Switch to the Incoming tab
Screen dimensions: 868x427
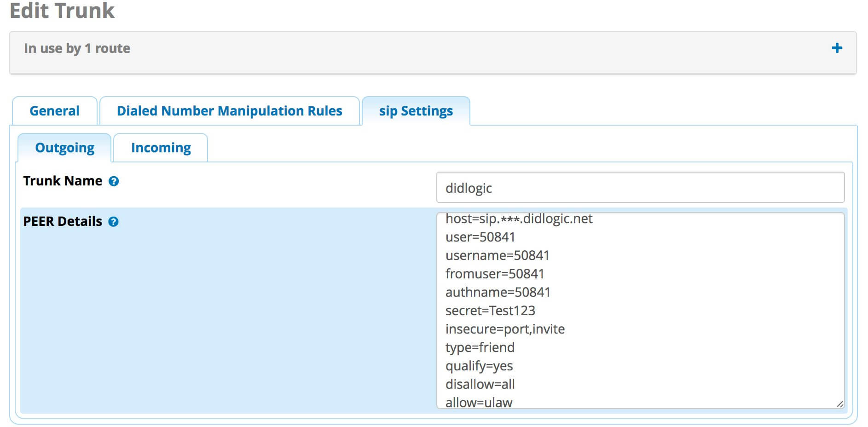click(x=160, y=147)
